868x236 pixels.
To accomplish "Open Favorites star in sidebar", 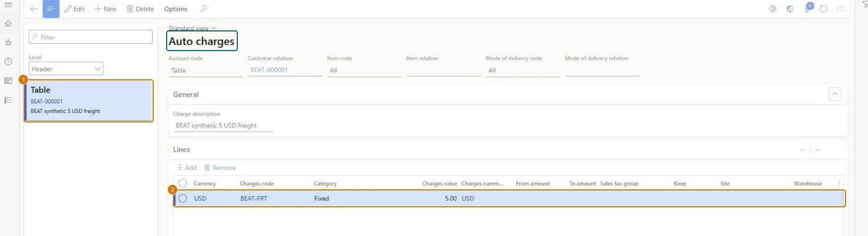I will click(x=8, y=43).
